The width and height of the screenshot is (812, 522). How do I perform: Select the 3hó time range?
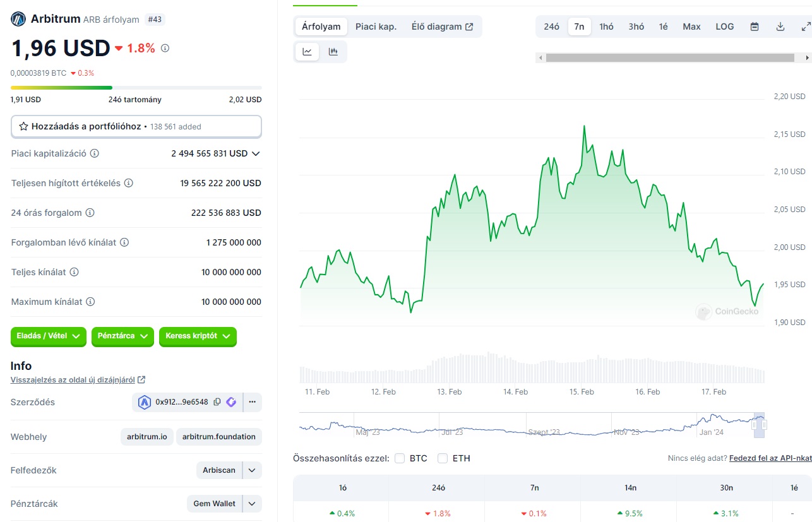point(636,27)
